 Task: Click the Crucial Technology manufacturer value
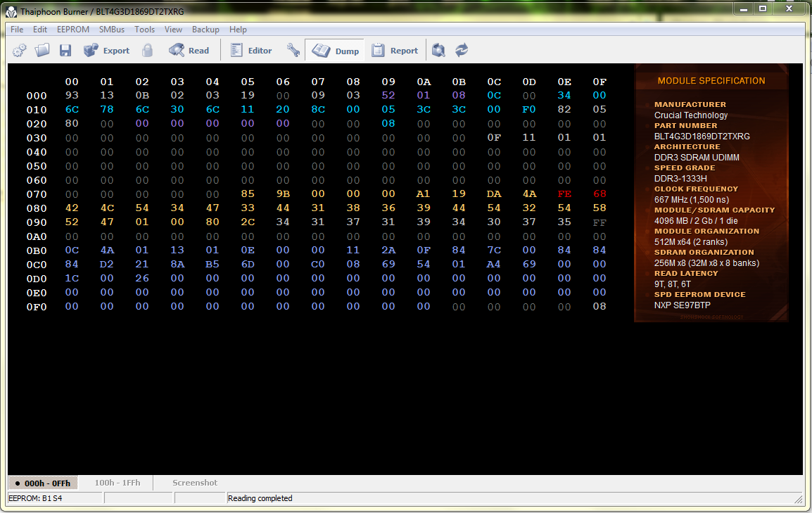point(691,115)
